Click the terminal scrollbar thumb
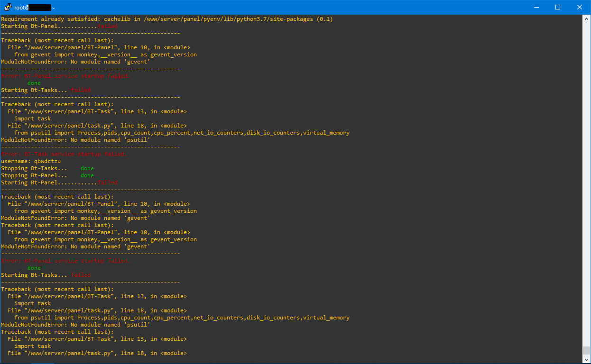Screen dimensions: 591x364 click(586, 350)
